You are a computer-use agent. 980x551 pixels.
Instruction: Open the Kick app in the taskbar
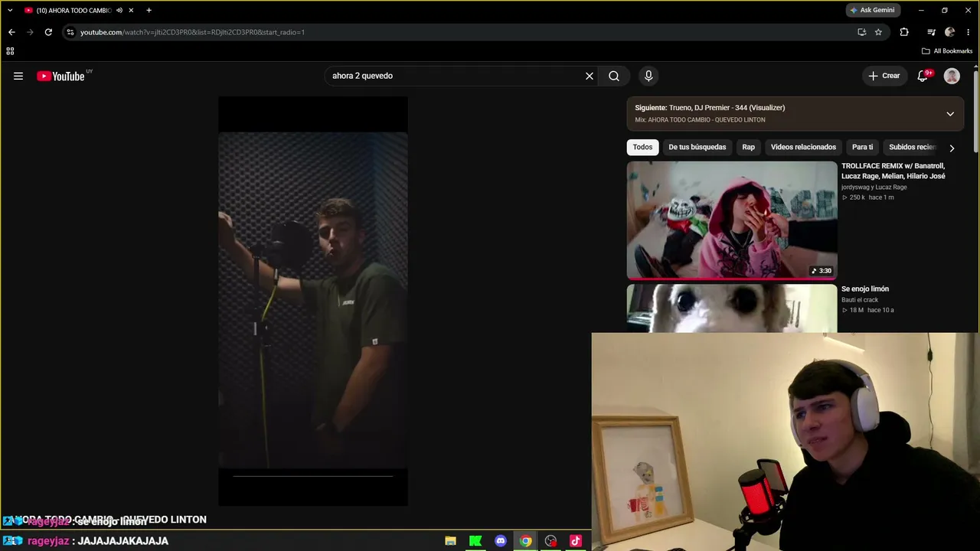click(x=475, y=541)
